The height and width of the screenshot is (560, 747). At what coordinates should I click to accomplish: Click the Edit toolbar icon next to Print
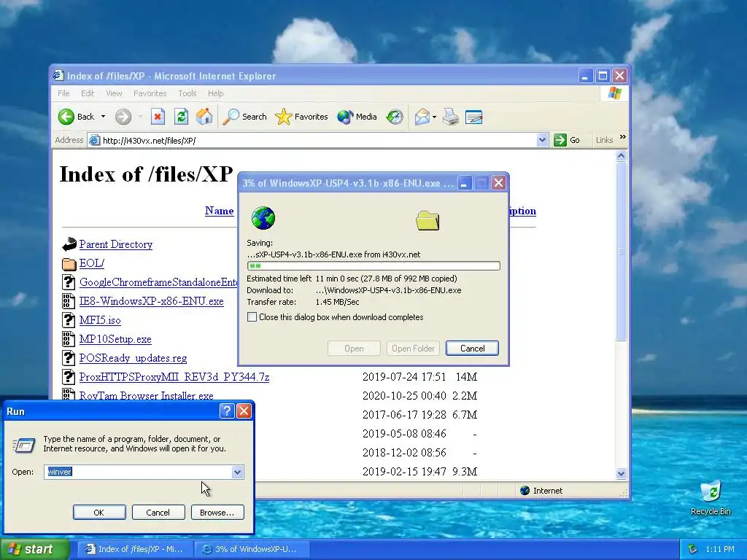point(474,117)
